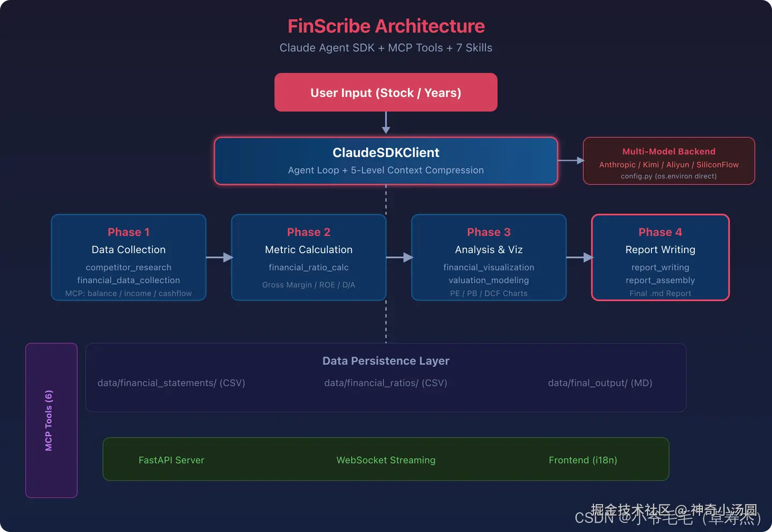Click the MCP: balance / income / cashflow text
Image resolution: width=772 pixels, height=532 pixels.
(x=129, y=293)
